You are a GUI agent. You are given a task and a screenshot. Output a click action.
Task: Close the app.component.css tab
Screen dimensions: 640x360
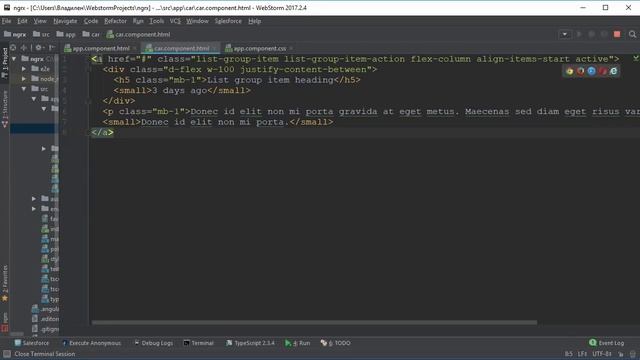pos(291,48)
